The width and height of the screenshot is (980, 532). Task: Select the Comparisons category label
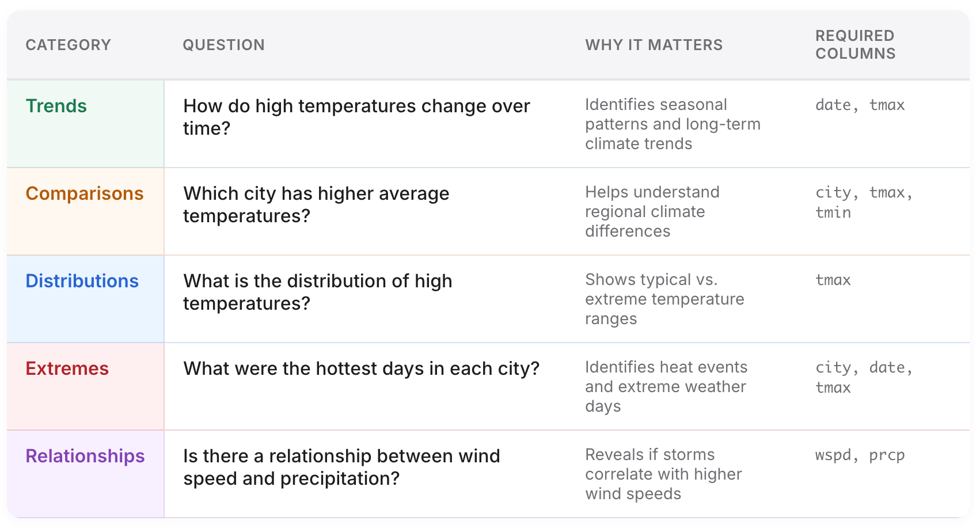point(85,193)
